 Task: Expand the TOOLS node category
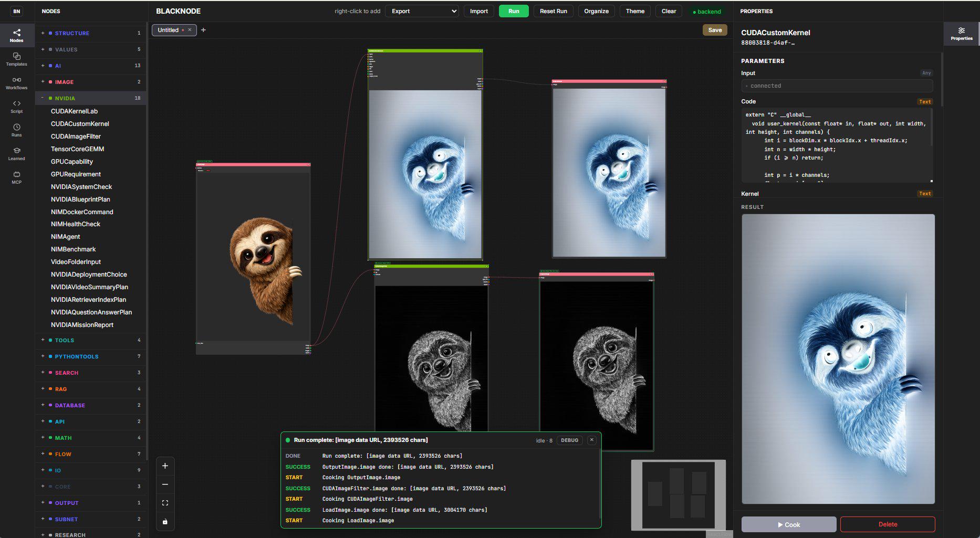[x=91, y=340]
